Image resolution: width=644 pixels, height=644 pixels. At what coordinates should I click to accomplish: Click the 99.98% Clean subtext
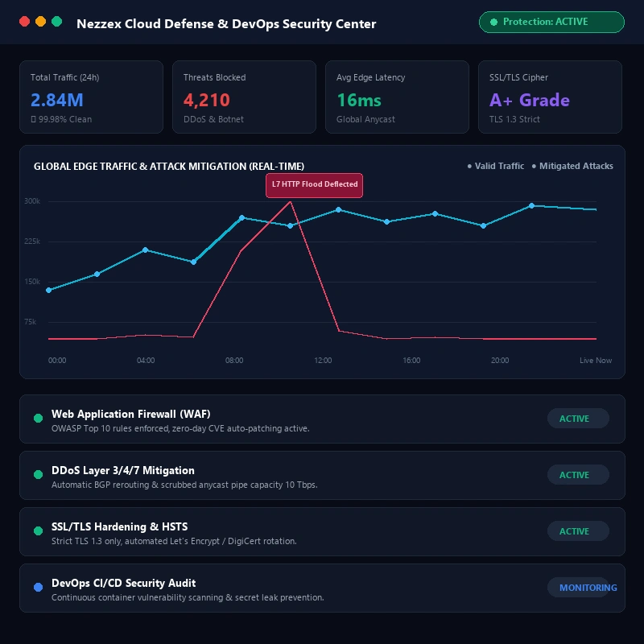pos(61,119)
